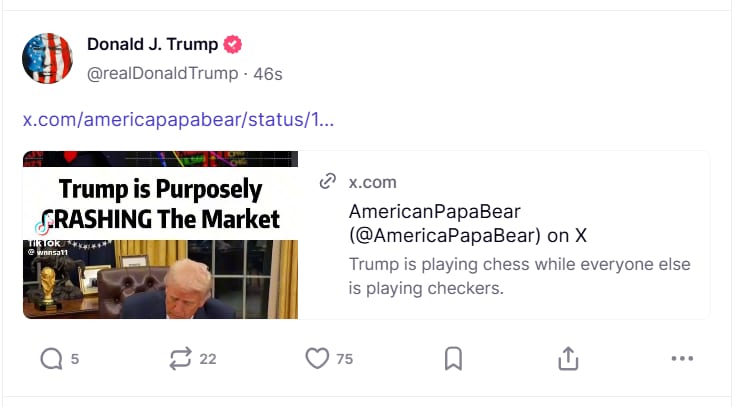Click the reply count 5
This screenshot has height=407, width=735.
point(75,359)
